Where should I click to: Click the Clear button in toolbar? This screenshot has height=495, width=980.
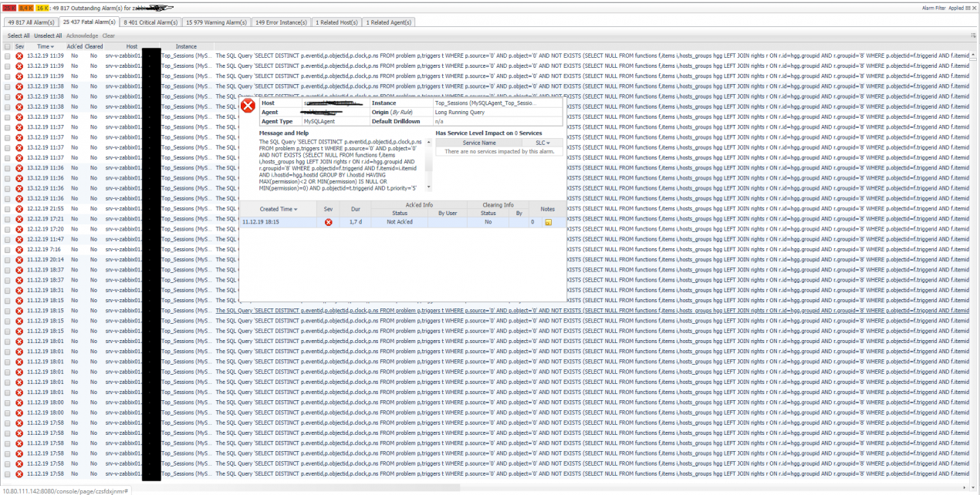(109, 35)
